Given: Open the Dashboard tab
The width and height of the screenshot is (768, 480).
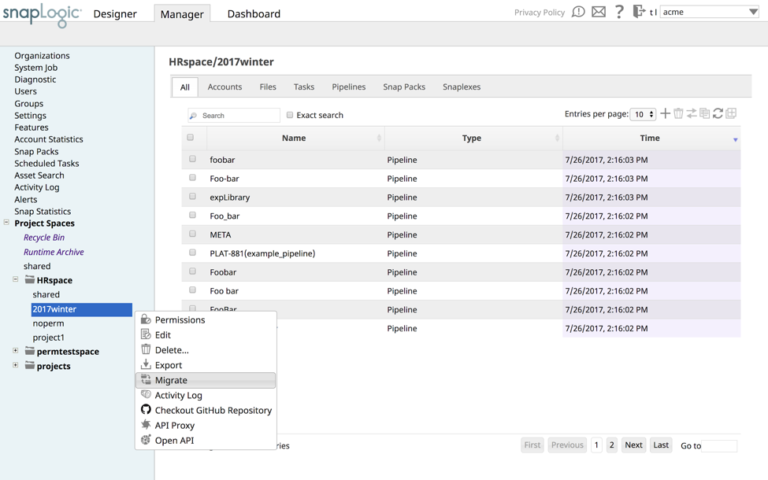Looking at the screenshot, I should [x=254, y=14].
